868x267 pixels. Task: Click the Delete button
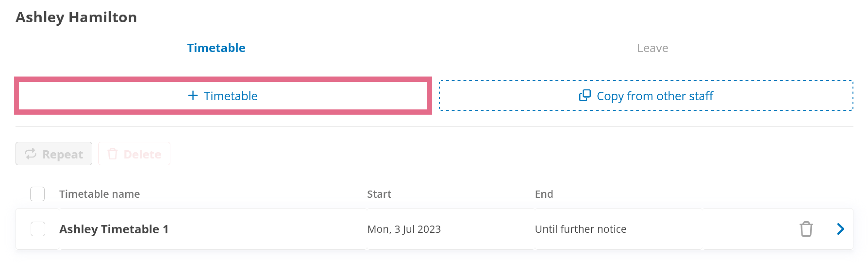134,154
